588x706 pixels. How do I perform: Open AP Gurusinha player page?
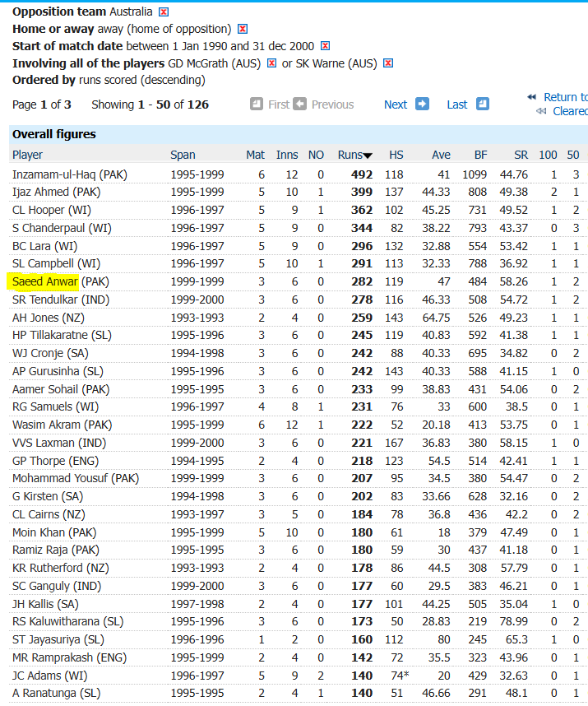pyautogui.click(x=46, y=371)
